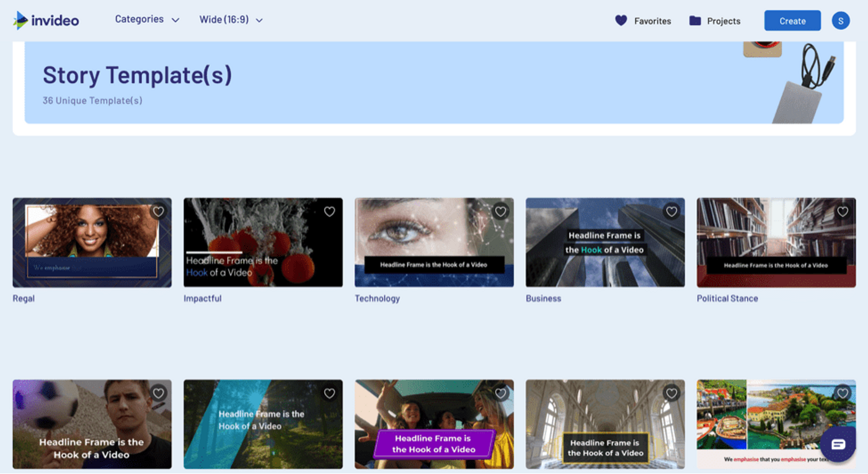Click the invideo logo

click(46, 19)
